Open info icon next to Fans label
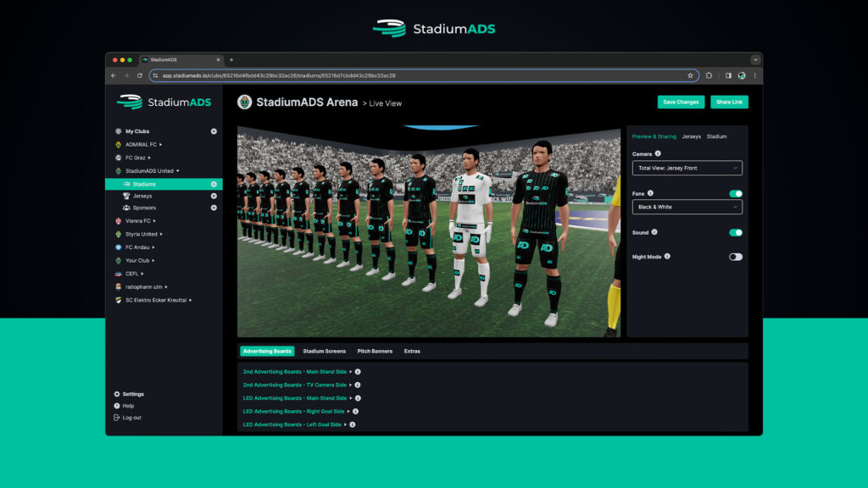868x488 pixels. 650,193
